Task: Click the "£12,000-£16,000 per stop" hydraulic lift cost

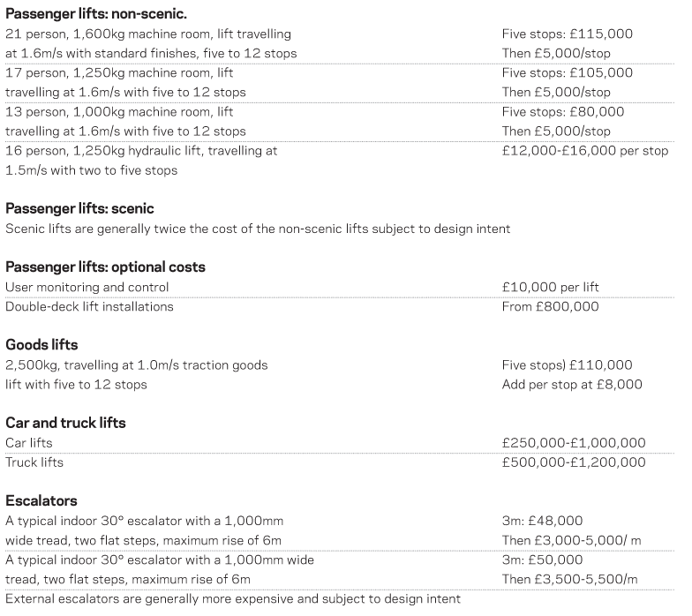Action: (x=585, y=151)
